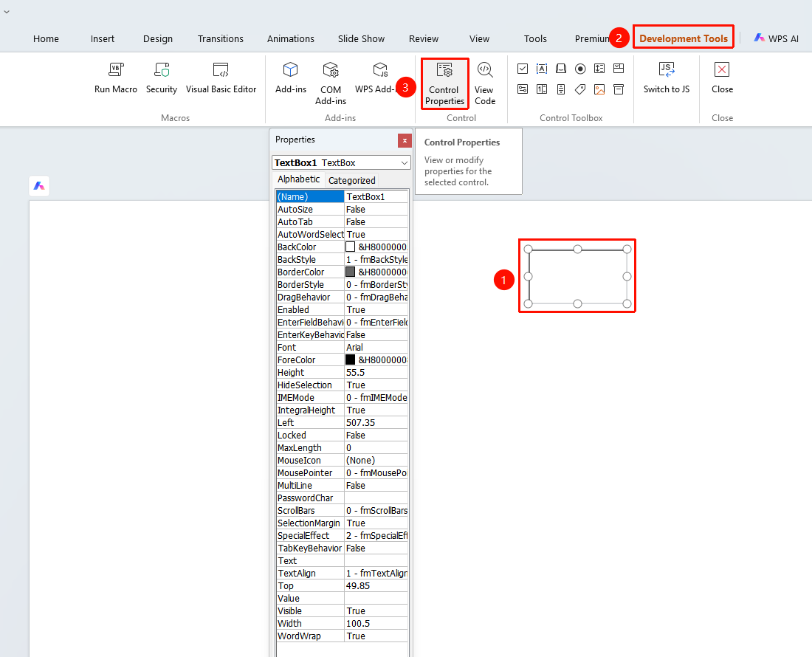
Task: Close the Properties panel
Action: (405, 140)
